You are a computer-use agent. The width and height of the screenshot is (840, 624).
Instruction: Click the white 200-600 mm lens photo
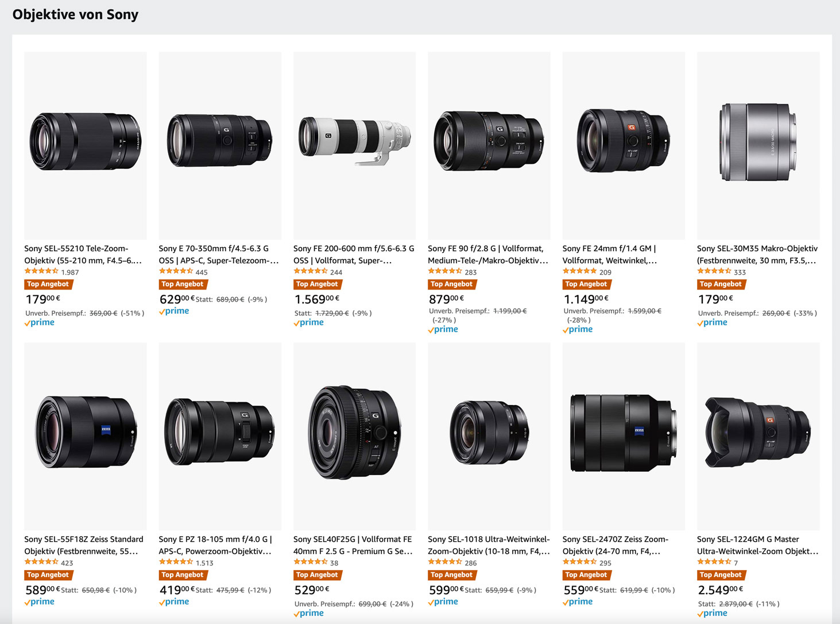(x=354, y=141)
